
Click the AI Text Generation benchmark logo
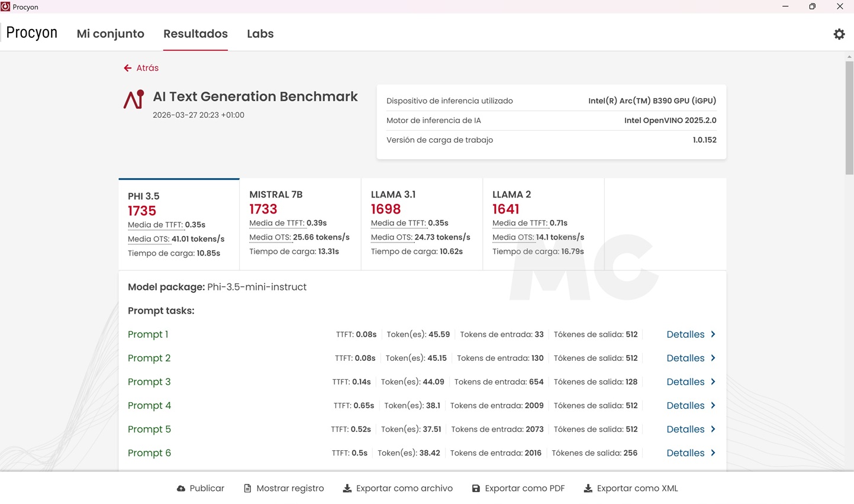[134, 99]
